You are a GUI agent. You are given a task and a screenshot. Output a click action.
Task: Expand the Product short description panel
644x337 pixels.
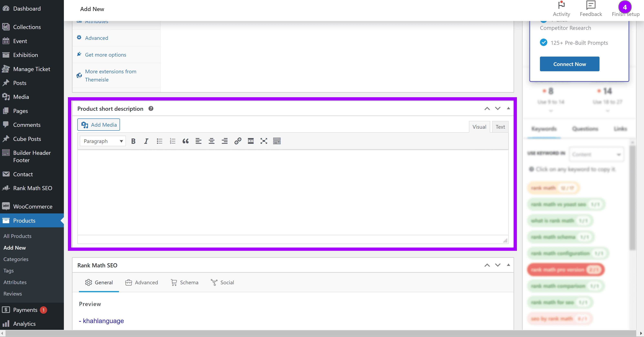click(509, 108)
